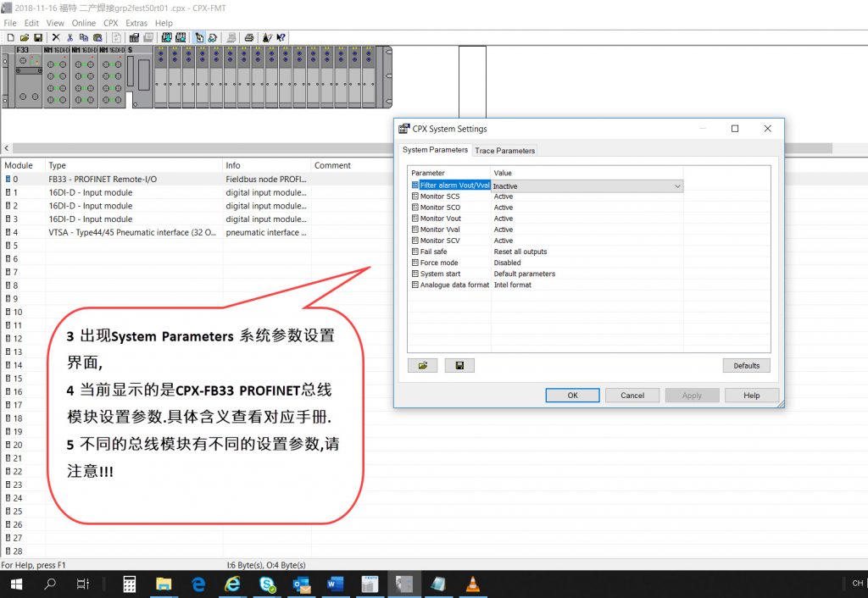The image size is (868, 598).
Task: Select the Fail safe parameter row
Action: pos(547,252)
